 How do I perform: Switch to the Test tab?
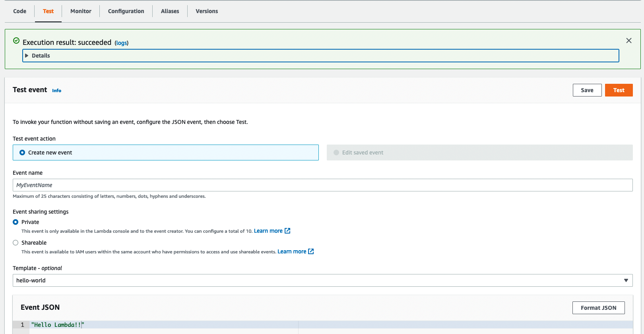coord(48,11)
